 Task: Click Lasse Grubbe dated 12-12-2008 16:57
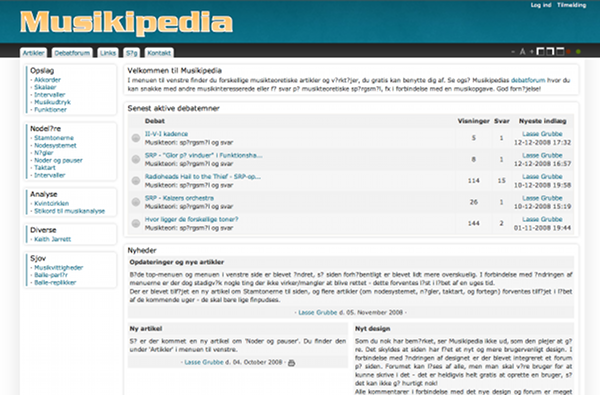(543, 155)
